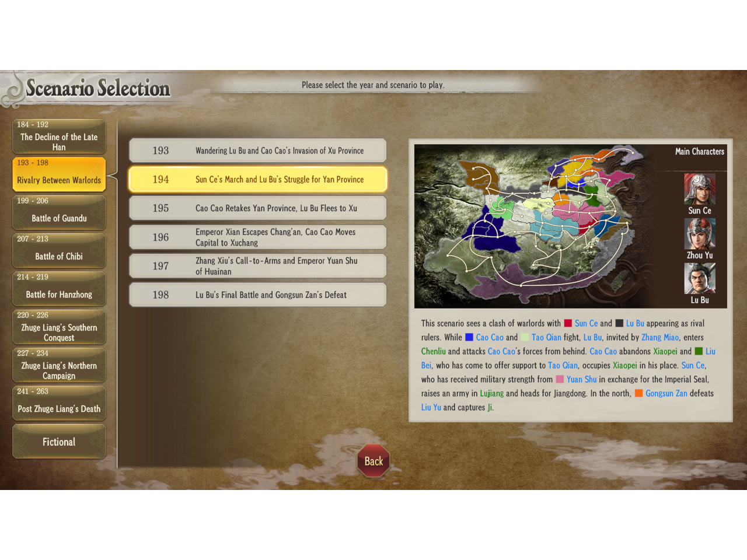The width and height of the screenshot is (747, 560).
Task: Select the 184-192 Decline of the Late Han era
Action: coord(59,136)
